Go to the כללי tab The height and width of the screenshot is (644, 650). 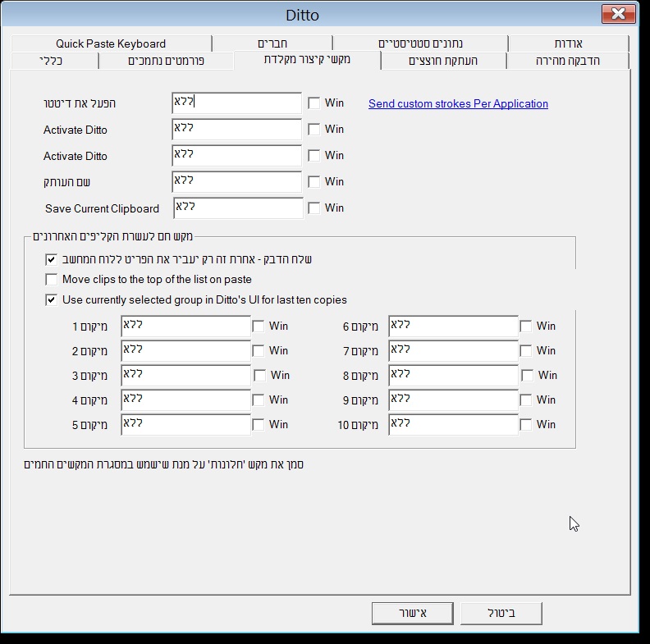(x=51, y=61)
